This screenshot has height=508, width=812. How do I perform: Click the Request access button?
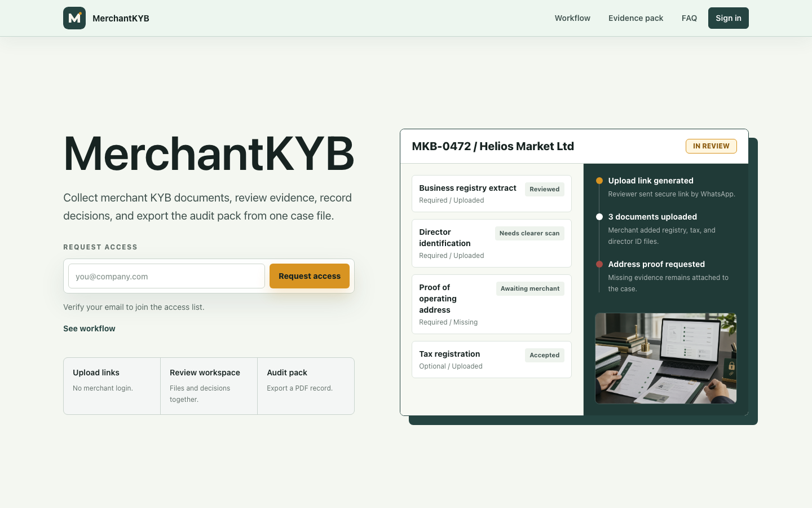coord(310,276)
